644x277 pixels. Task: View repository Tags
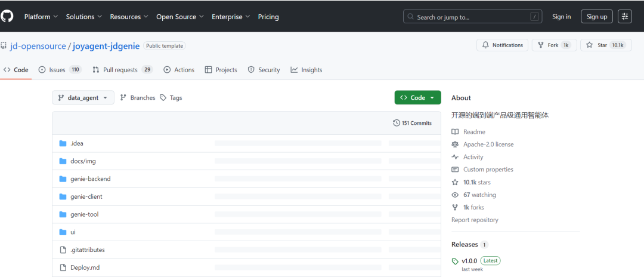point(171,98)
